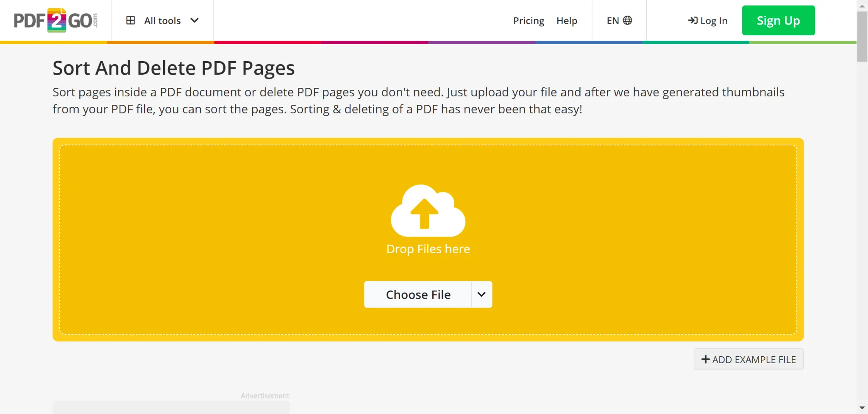Select Add Example File
The height and width of the screenshot is (414, 868).
pyautogui.click(x=748, y=359)
